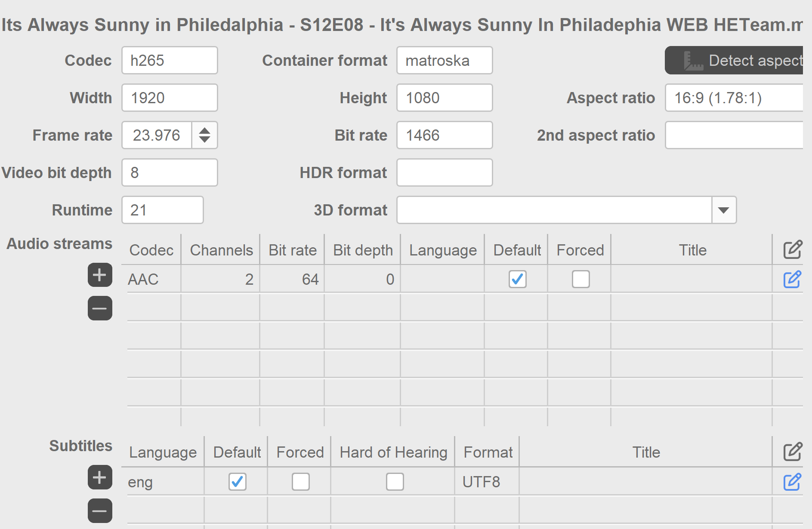Click the Format column header in subtitles

point(488,452)
